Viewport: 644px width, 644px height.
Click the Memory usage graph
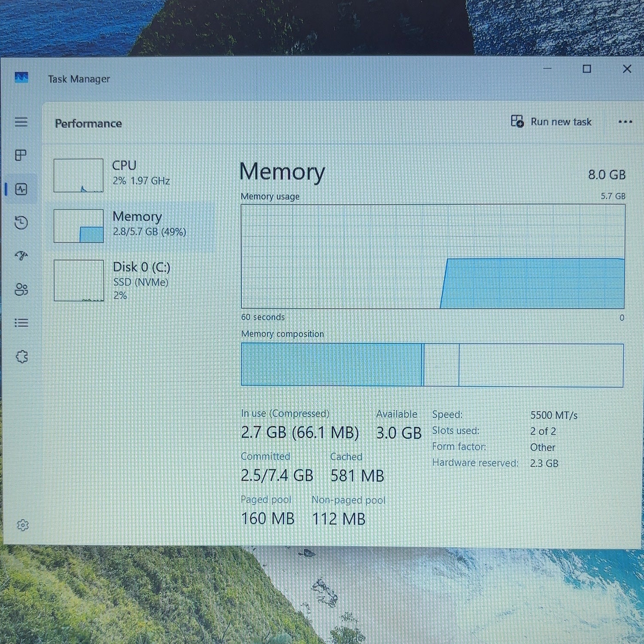433,256
